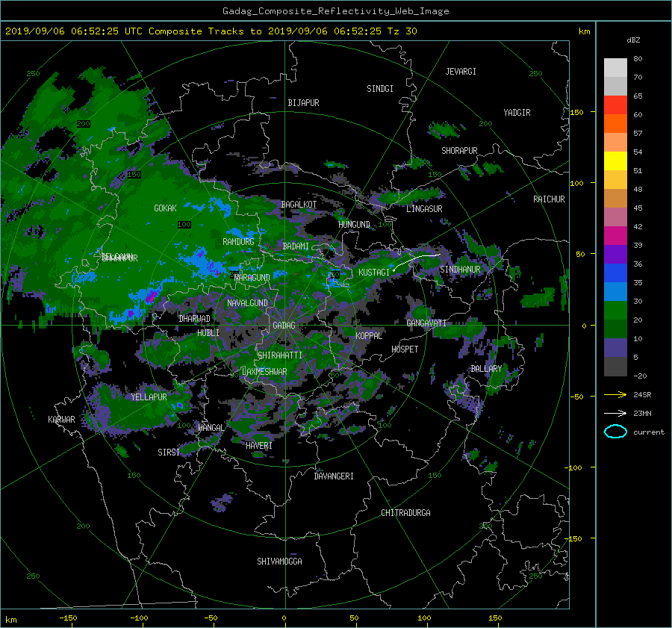The width and height of the screenshot is (672, 628).
Task: Click the HUBLI city label
Action: pyautogui.click(x=208, y=332)
